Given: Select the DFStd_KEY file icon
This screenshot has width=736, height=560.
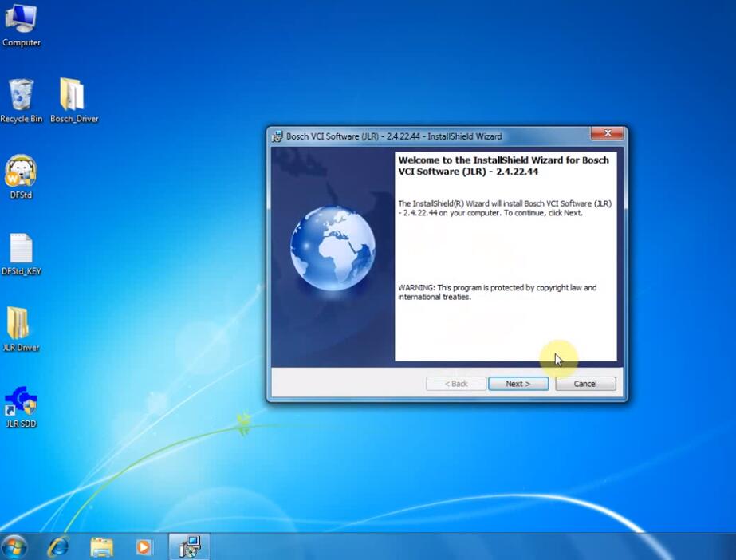Looking at the screenshot, I should click(x=21, y=254).
